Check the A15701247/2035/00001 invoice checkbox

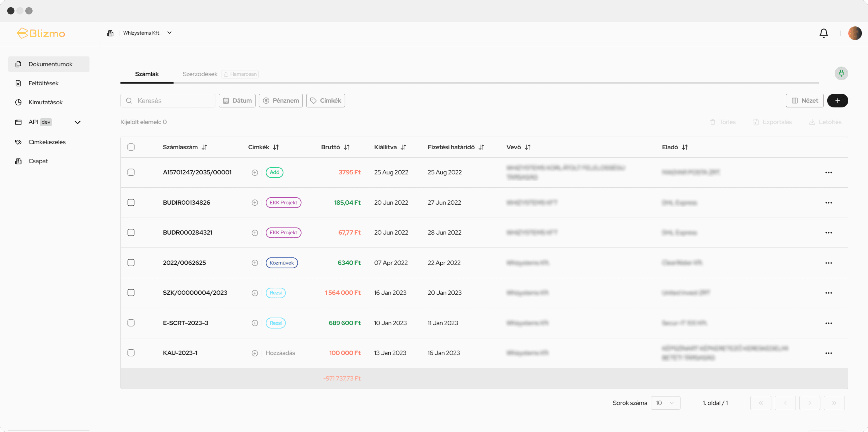(x=131, y=172)
